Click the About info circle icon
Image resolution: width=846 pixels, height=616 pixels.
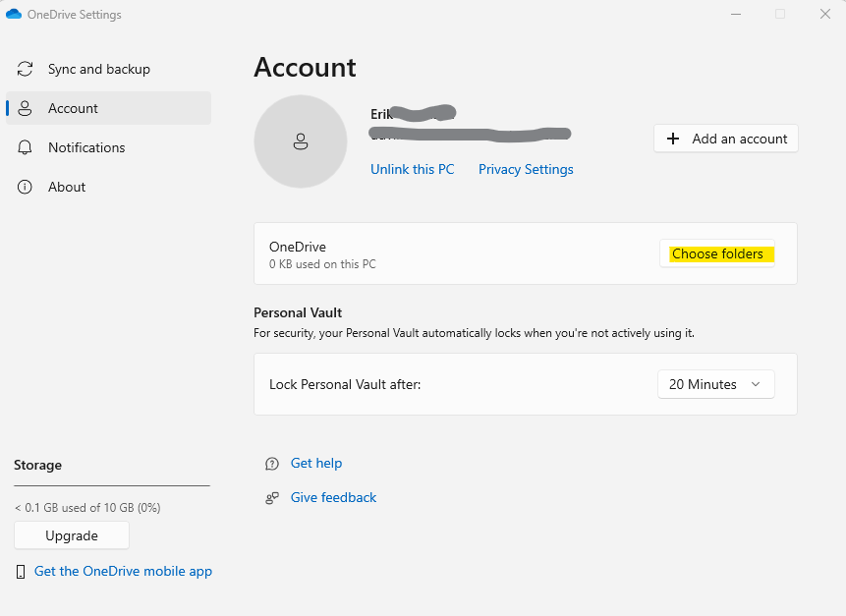pyautogui.click(x=25, y=188)
